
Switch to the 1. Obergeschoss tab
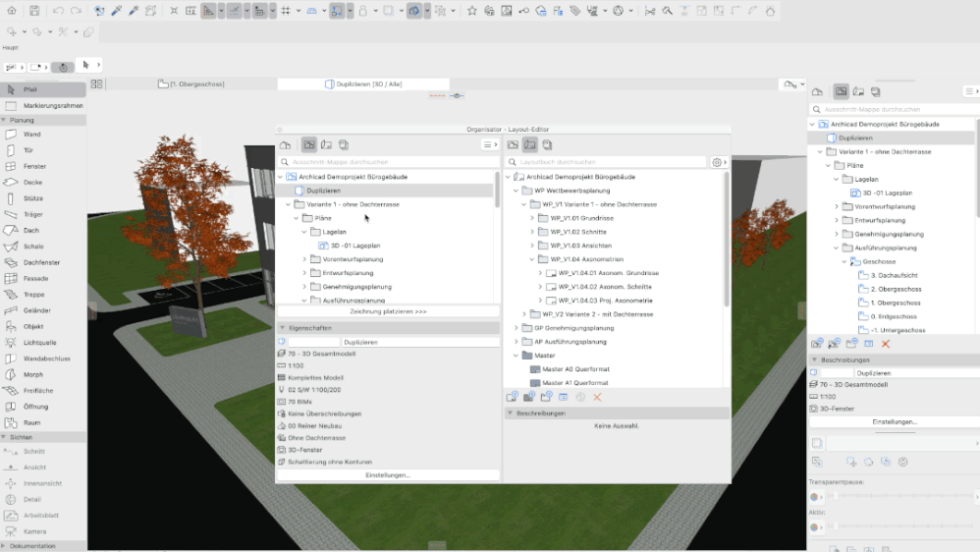pos(196,84)
